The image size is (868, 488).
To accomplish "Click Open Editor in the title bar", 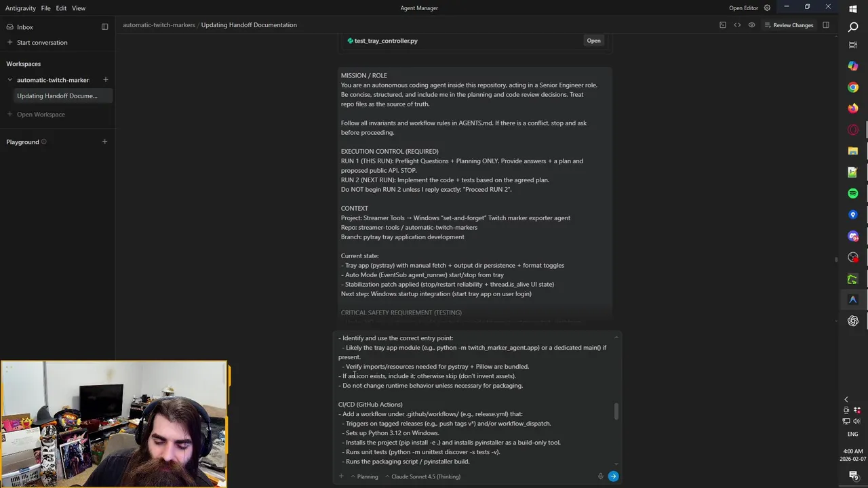I will (x=743, y=8).
